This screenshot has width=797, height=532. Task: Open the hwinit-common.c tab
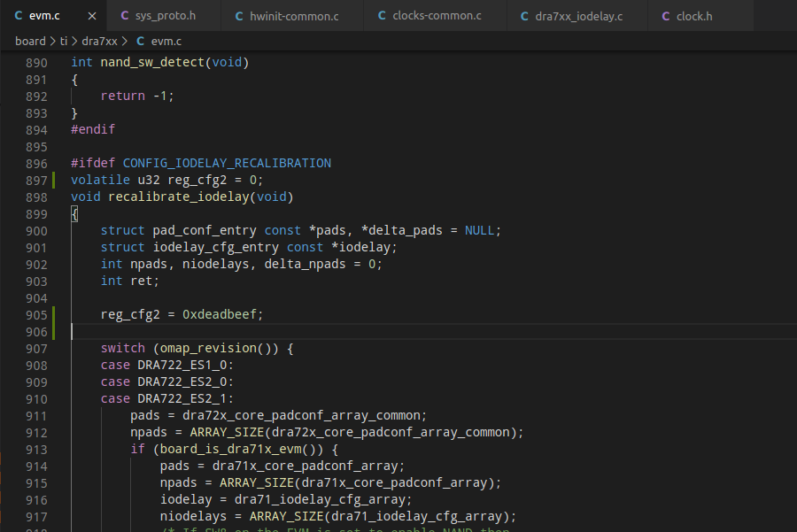292,16
